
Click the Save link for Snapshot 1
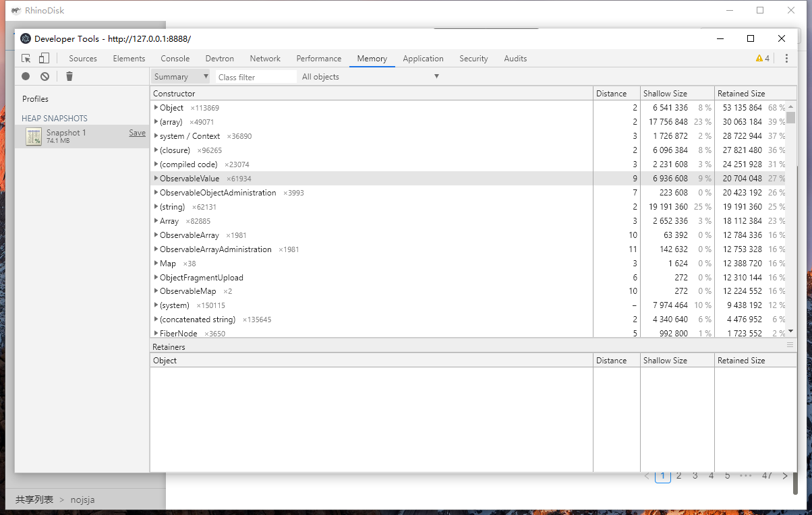pos(137,133)
